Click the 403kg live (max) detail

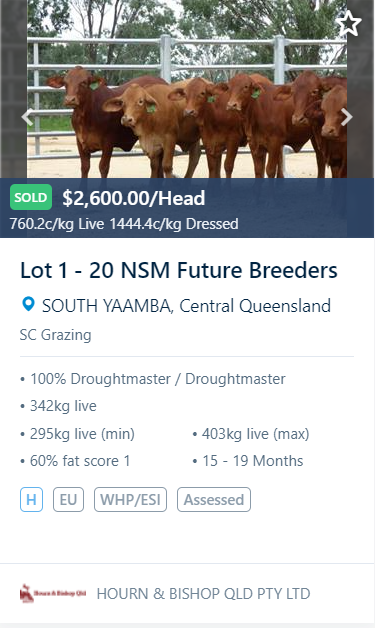pyautogui.click(x=251, y=434)
